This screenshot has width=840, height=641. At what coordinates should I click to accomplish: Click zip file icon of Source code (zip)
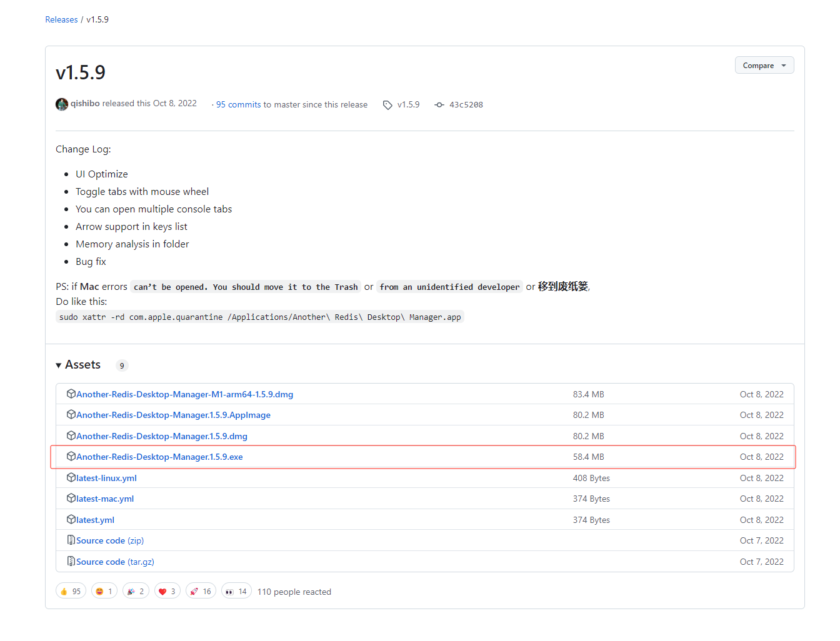(x=71, y=540)
